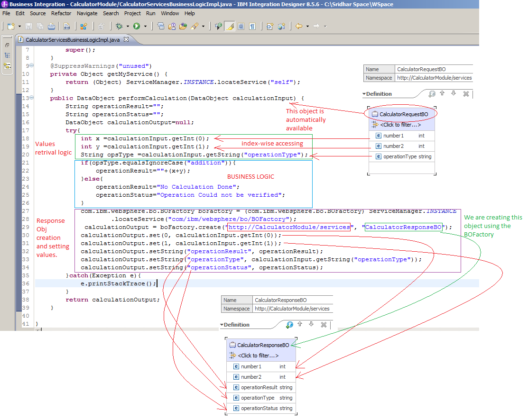Click the greyed-out open type toolbar icon

(x=102, y=26)
